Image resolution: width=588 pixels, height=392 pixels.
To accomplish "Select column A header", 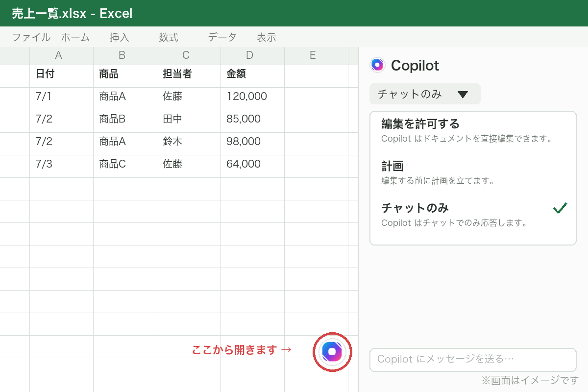I will tap(61, 56).
